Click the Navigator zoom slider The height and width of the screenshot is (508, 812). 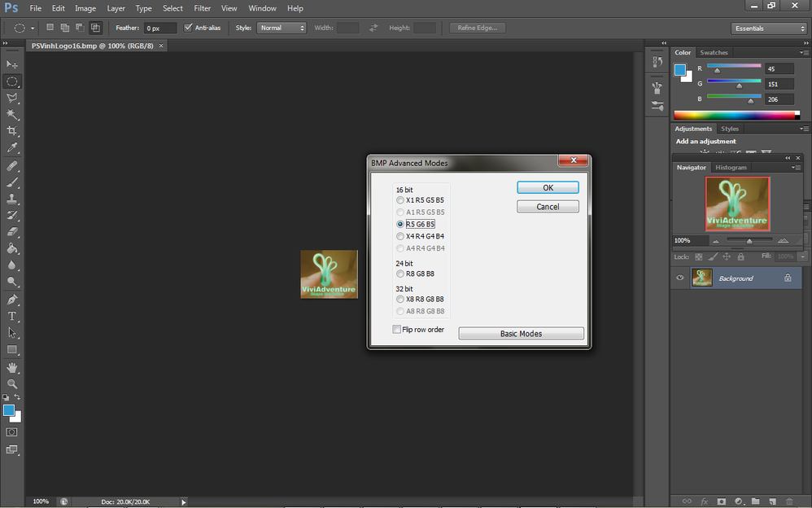point(749,240)
